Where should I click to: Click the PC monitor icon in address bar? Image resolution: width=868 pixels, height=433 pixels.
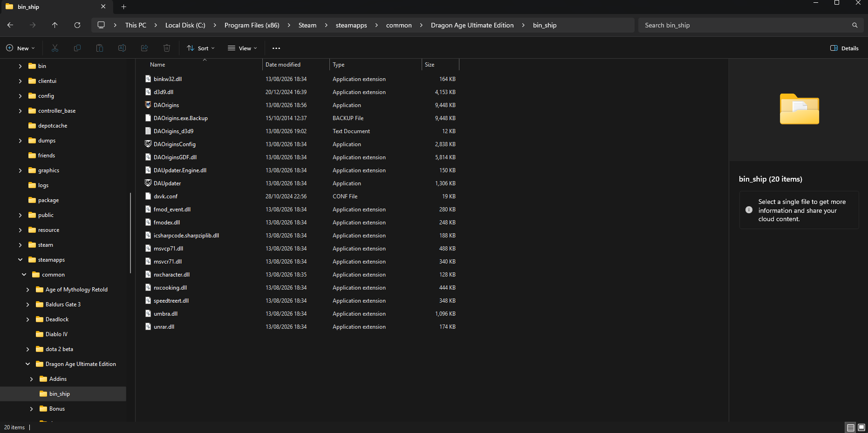point(101,25)
